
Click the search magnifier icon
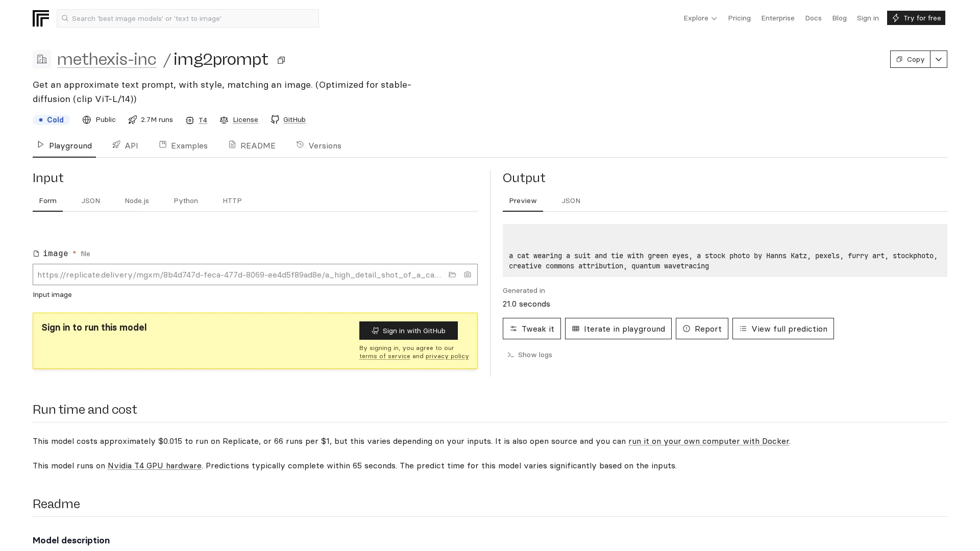65,18
